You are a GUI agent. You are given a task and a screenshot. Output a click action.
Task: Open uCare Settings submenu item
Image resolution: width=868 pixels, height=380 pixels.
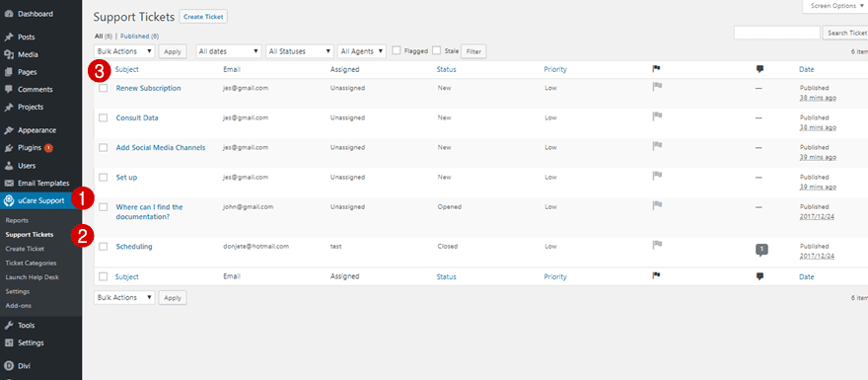18,291
